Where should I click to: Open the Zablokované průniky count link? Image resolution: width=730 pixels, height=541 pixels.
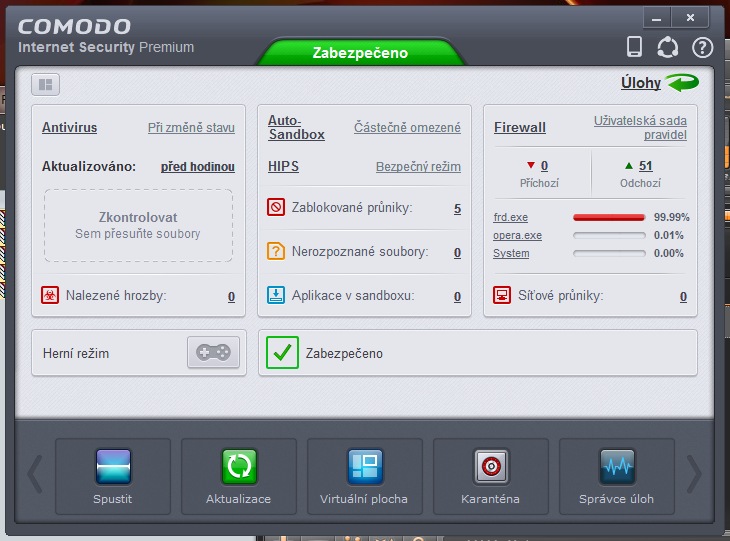coord(457,209)
